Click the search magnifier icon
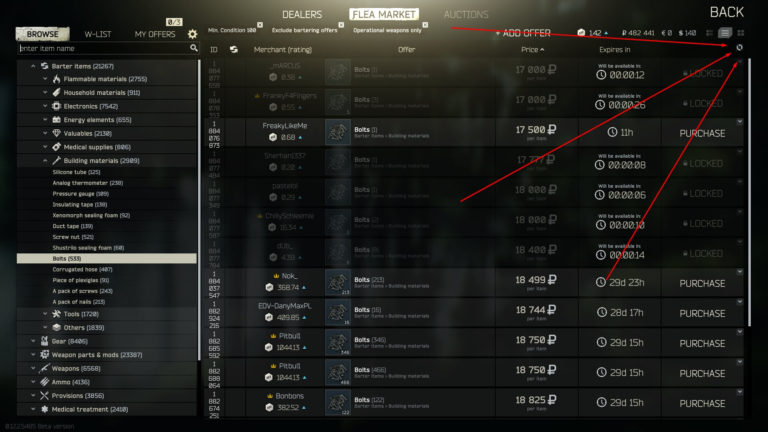The height and width of the screenshot is (432, 768). pos(193,48)
